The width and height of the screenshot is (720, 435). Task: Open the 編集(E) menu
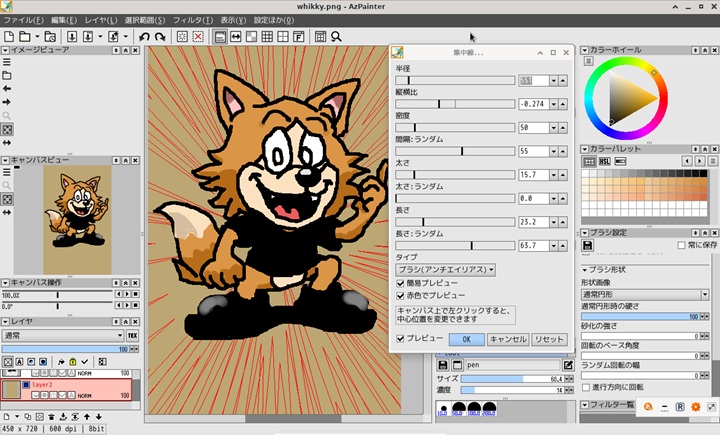point(64,20)
